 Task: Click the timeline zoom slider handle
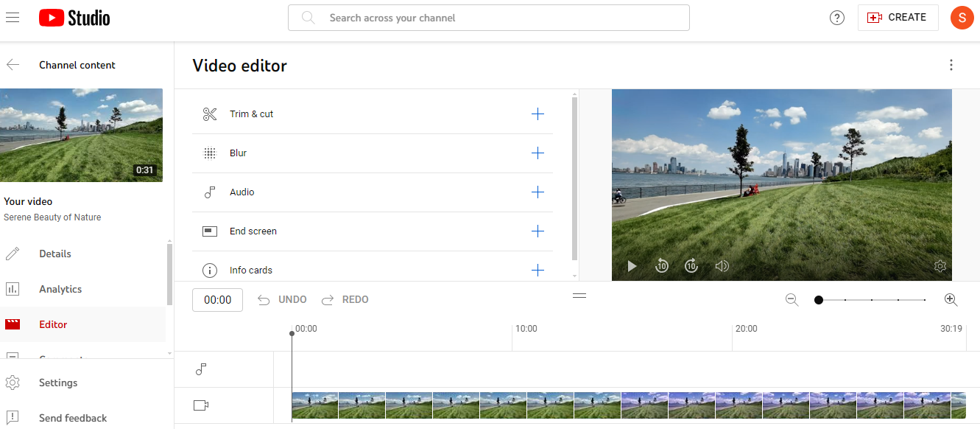(x=819, y=300)
